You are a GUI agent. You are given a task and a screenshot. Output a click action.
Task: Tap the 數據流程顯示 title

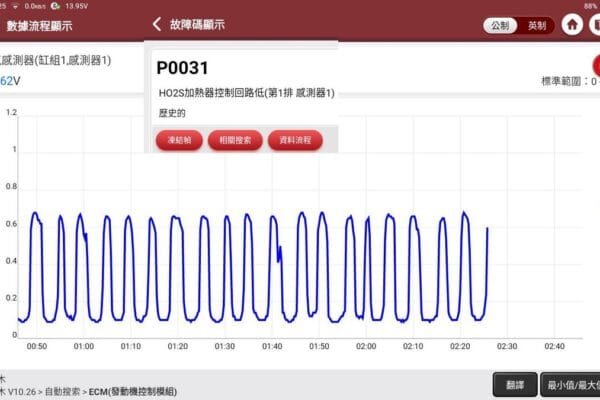coord(39,26)
